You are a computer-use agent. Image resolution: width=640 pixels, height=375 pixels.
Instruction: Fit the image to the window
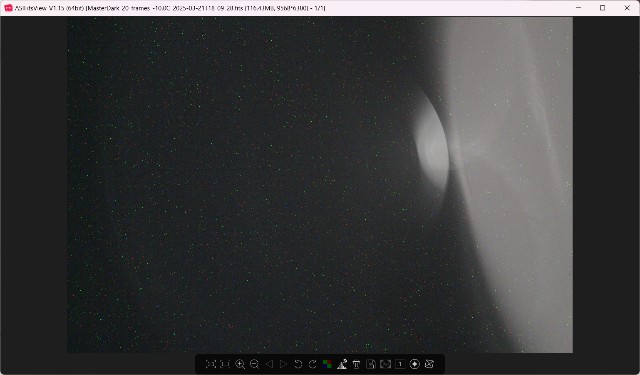click(211, 364)
